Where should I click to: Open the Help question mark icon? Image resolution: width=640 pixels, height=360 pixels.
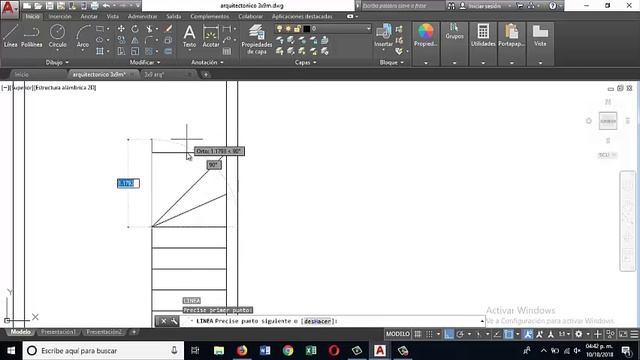tap(552, 6)
